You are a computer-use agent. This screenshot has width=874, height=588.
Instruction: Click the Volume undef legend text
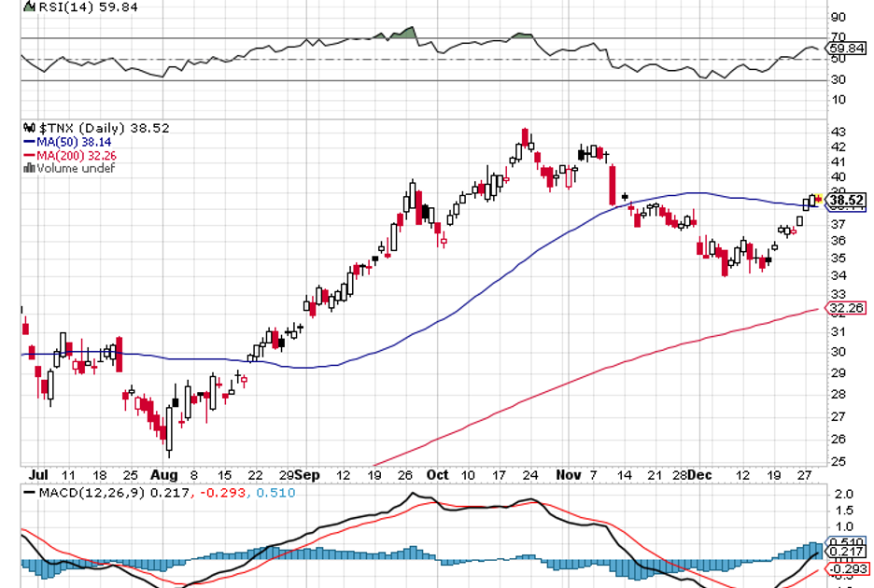pos(76,169)
